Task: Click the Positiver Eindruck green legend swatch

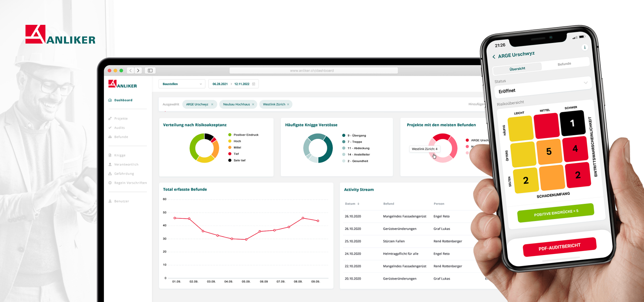Action: [x=230, y=135]
